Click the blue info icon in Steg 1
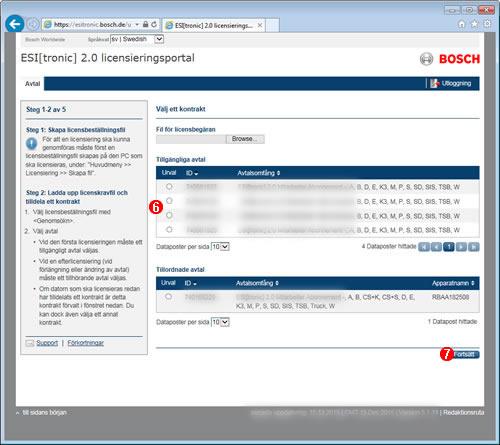 coord(32,144)
